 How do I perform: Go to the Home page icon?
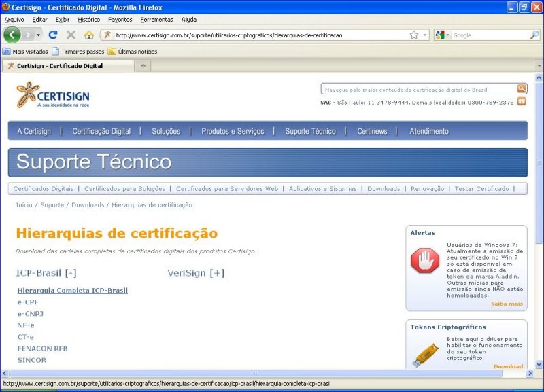tap(89, 35)
